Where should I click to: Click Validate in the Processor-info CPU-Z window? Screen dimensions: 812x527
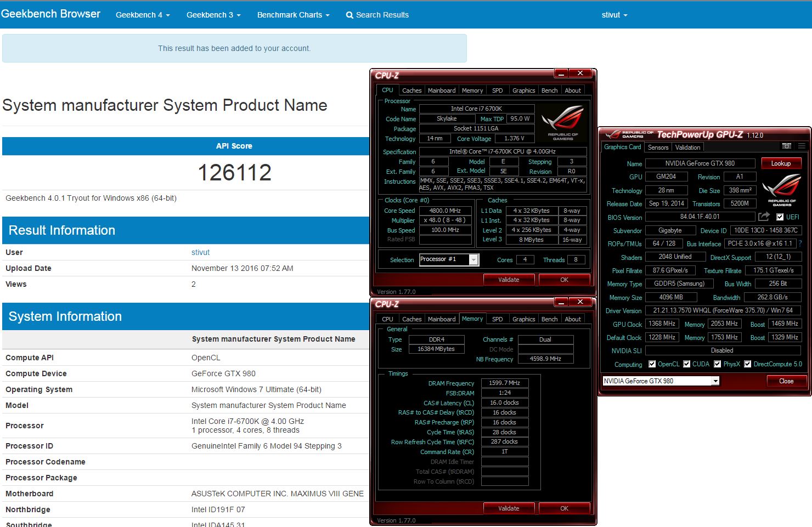click(x=509, y=280)
